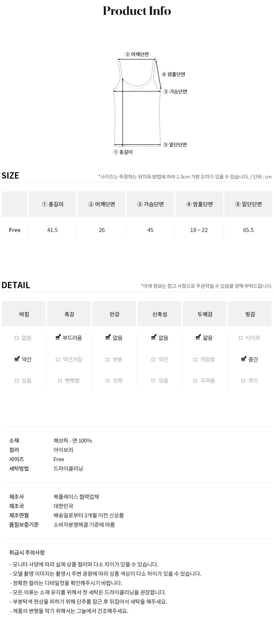Check the 두꺼움 thickness checkbox
274x644 pixels.
click(195, 380)
